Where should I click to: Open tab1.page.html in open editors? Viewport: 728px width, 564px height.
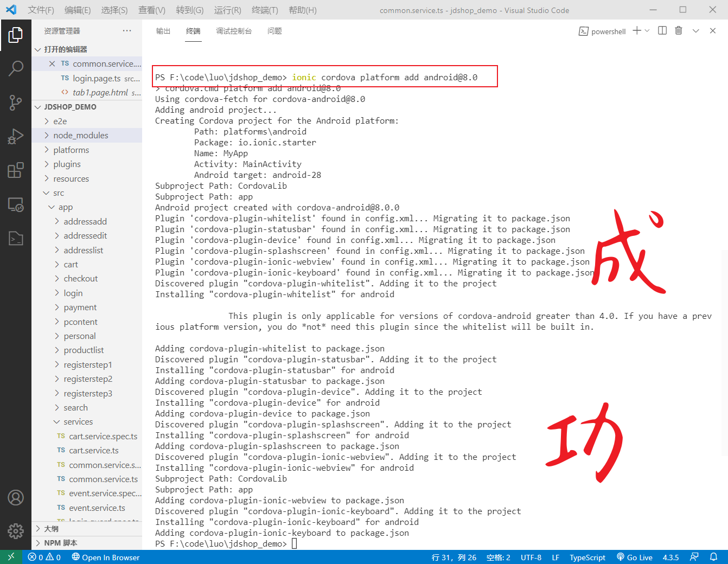(87, 93)
